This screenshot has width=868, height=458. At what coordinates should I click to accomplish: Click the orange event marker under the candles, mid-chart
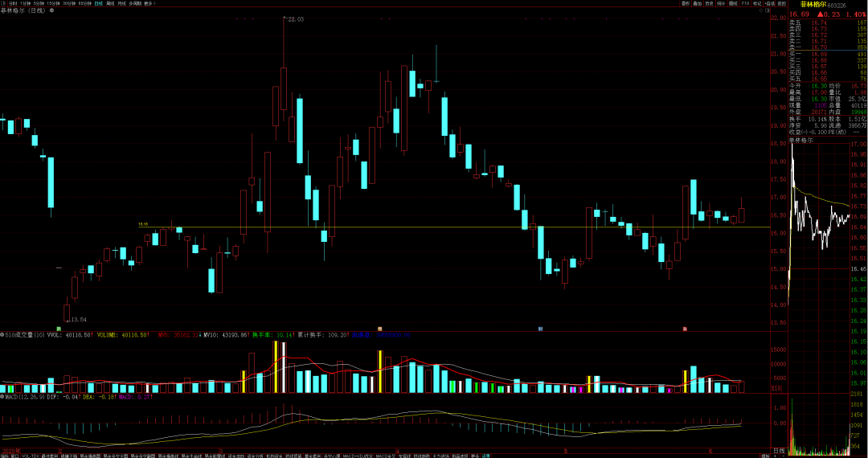click(x=379, y=329)
